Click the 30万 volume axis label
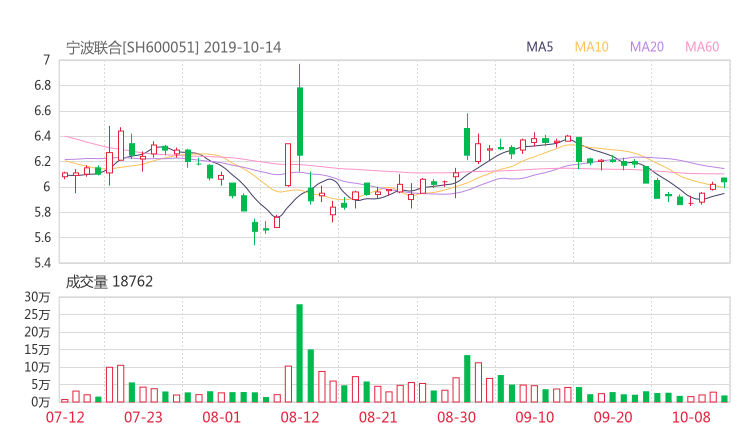 point(37,298)
